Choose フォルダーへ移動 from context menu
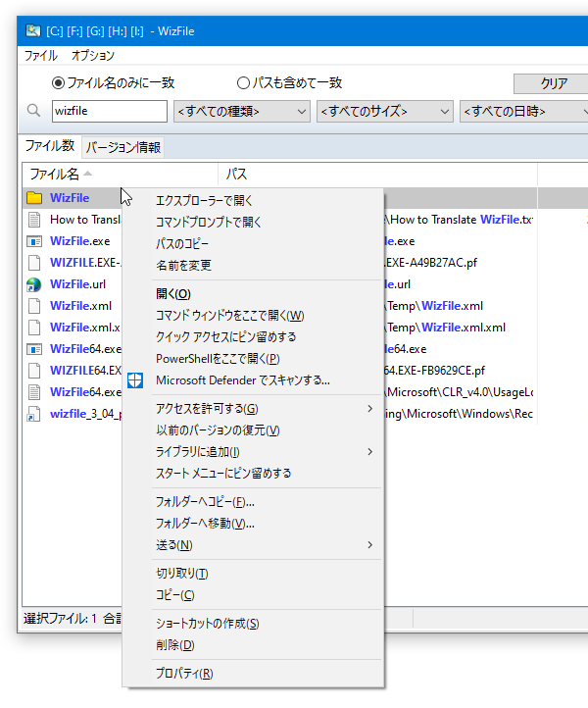The width and height of the screenshot is (588, 708). (253, 524)
